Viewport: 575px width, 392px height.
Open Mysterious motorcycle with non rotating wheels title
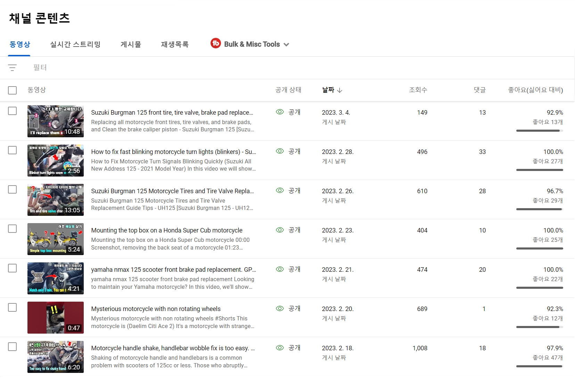[156, 309]
